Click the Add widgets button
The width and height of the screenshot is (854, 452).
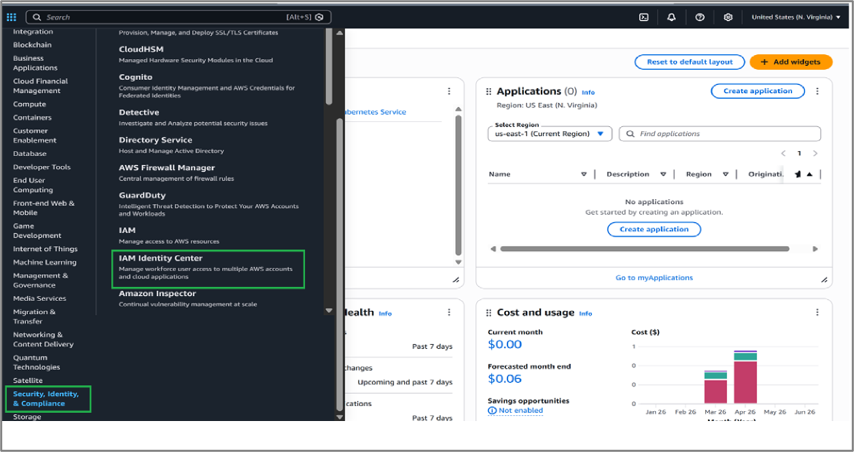(x=791, y=62)
